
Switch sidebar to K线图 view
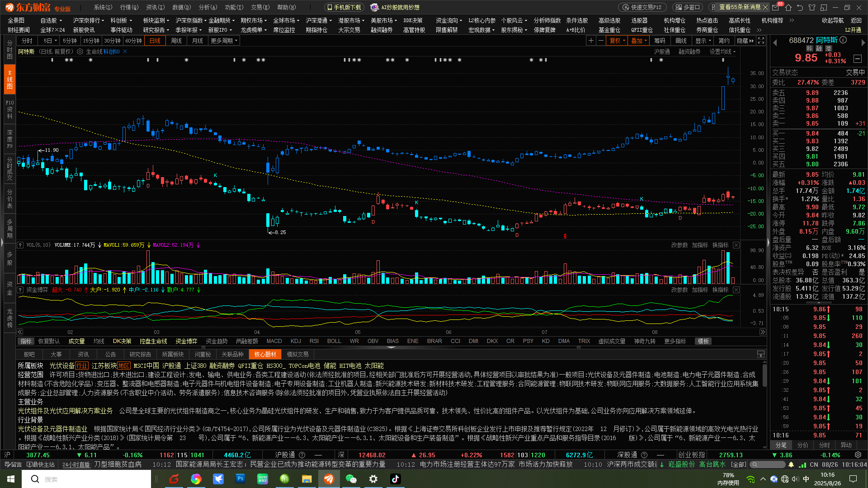(9, 79)
